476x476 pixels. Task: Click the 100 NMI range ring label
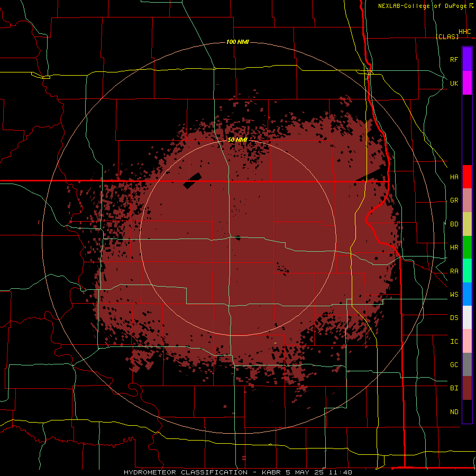click(237, 42)
